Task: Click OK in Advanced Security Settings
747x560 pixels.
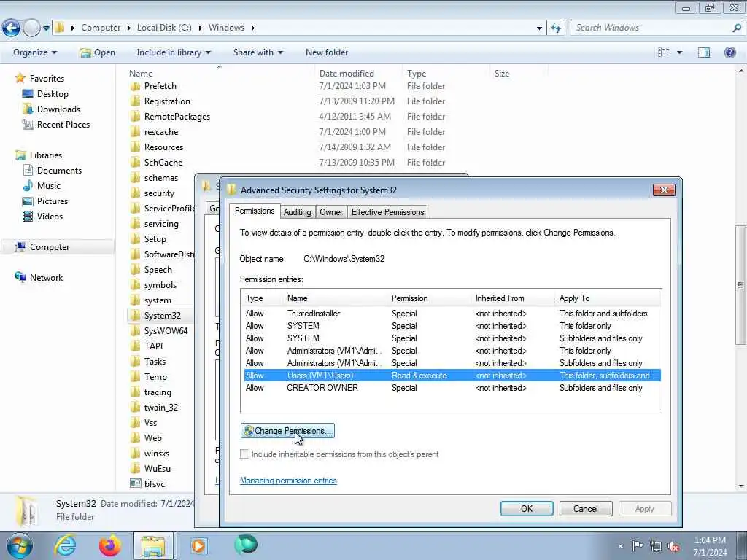Action: tap(527, 508)
